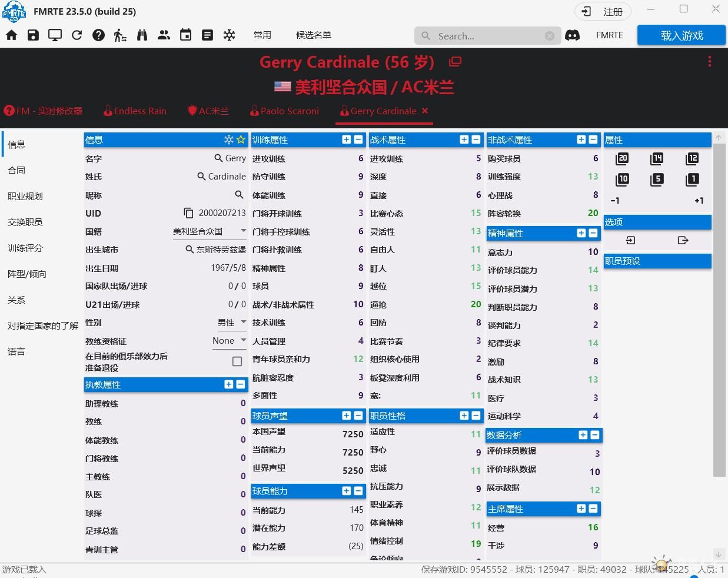Screen dimensions: 728x578
Task: Click the -1 decrease attributes button
Action: click(615, 201)
